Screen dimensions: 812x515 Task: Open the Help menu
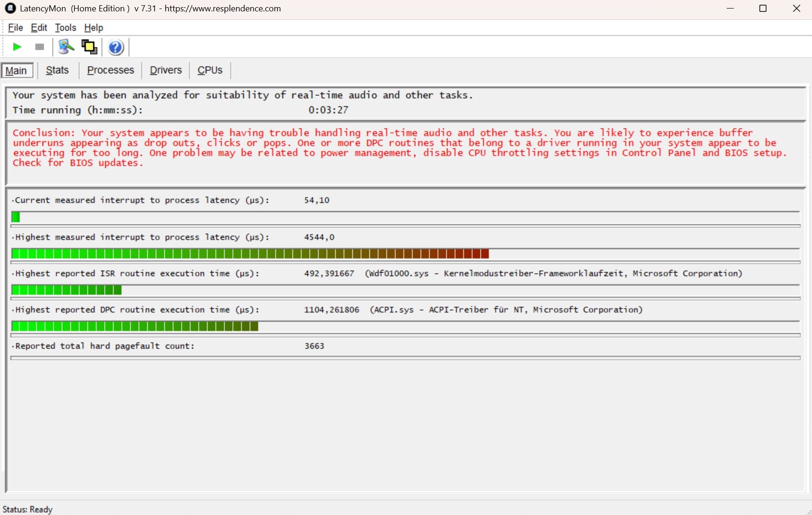coord(93,28)
